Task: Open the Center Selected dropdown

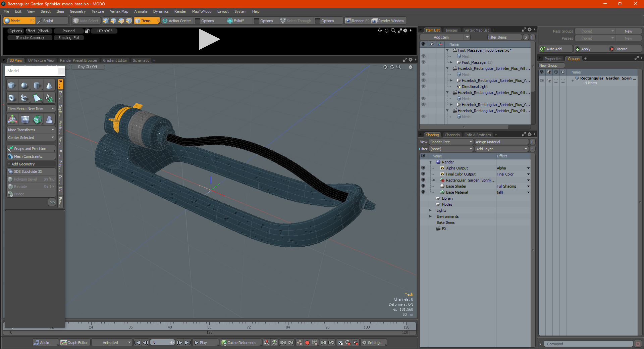Action: pyautogui.click(x=31, y=138)
